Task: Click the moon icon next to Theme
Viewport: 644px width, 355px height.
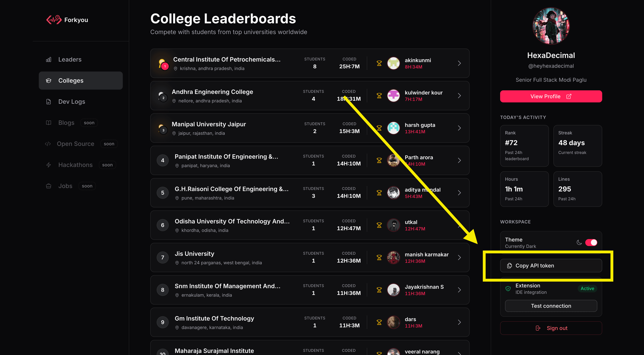Action: pyautogui.click(x=579, y=243)
